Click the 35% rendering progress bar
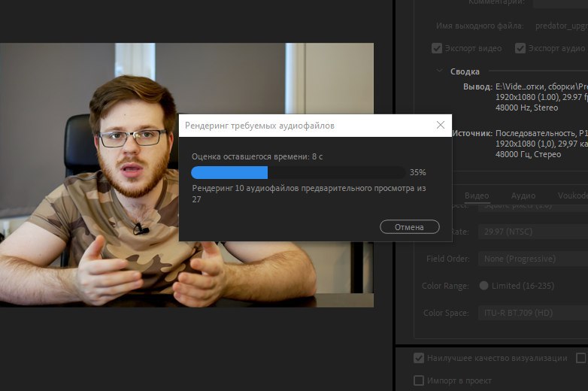This screenshot has width=588, height=391. click(x=298, y=172)
